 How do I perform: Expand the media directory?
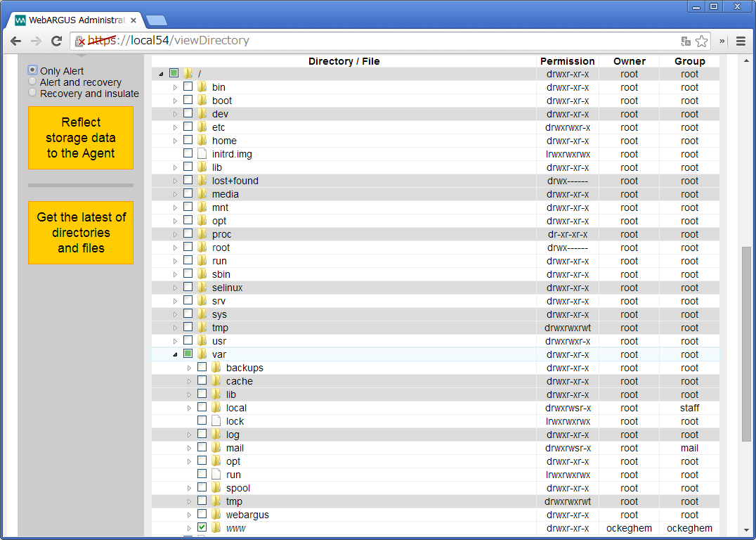tap(175, 195)
